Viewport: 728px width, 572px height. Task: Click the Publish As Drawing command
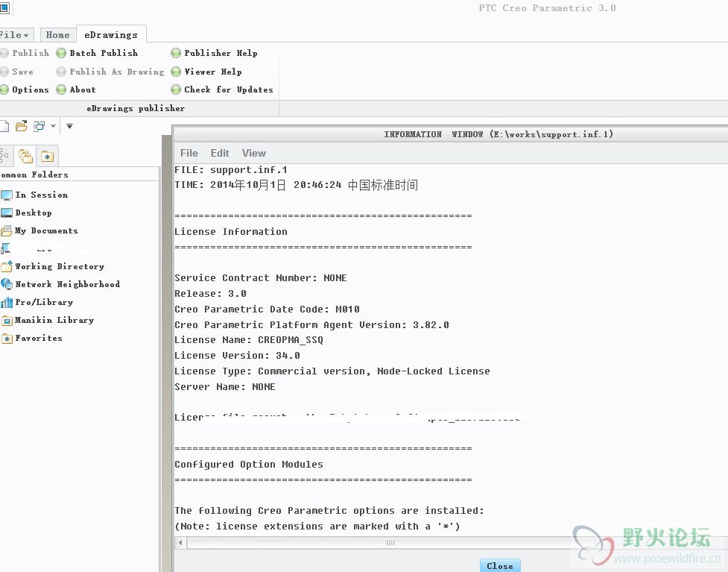pyautogui.click(x=110, y=72)
